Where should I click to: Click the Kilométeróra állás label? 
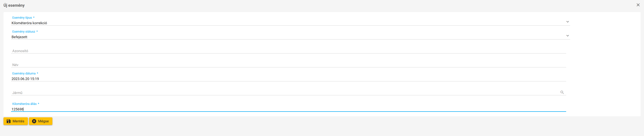(24, 104)
